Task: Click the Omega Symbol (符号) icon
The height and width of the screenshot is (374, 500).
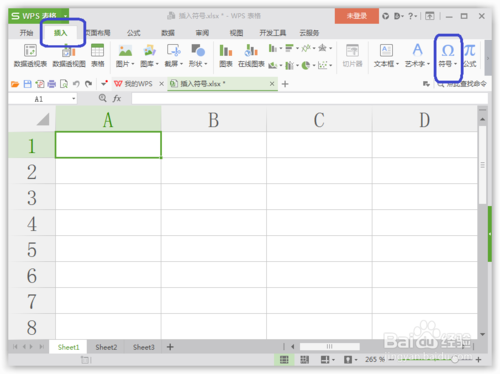Action: click(x=448, y=51)
